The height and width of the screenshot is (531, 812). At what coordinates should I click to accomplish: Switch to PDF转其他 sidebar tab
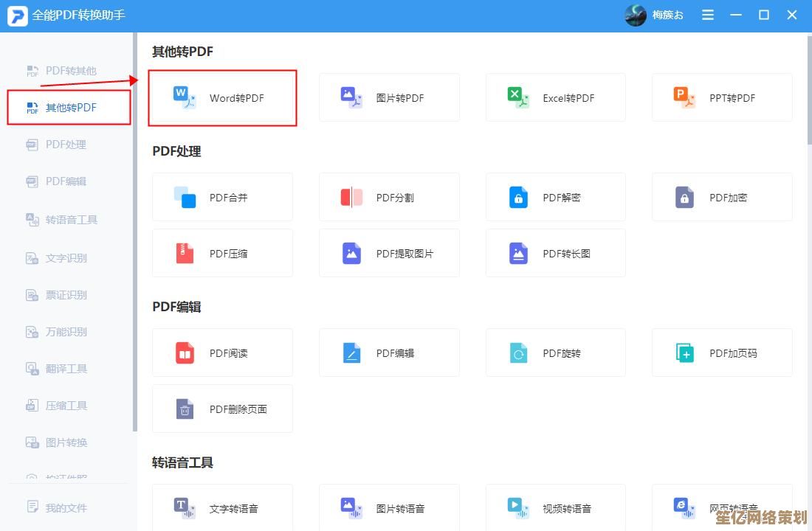[70, 71]
